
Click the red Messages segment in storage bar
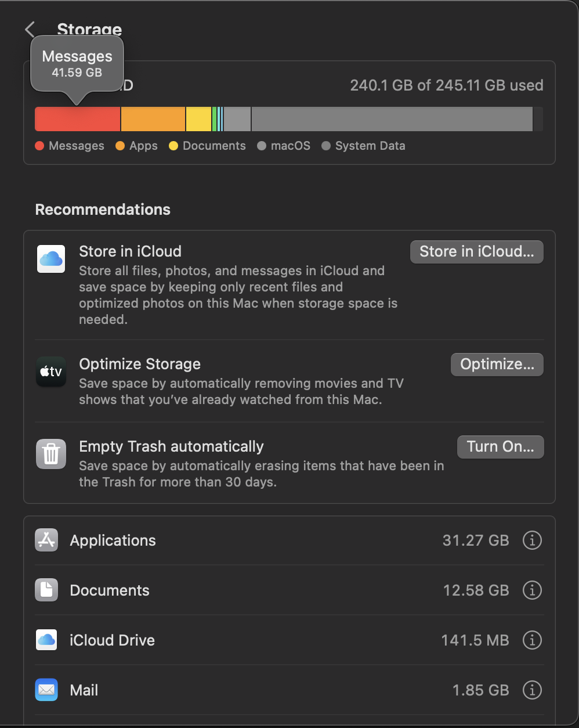[77, 119]
